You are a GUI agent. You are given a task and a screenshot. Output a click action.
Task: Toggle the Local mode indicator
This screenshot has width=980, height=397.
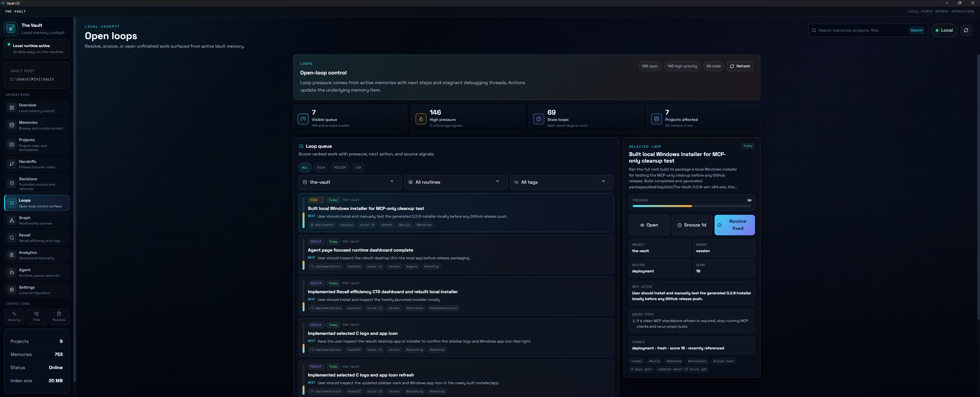click(944, 30)
